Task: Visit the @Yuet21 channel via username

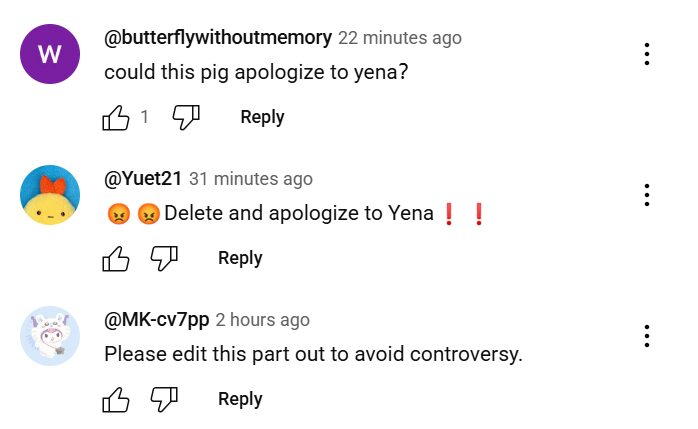Action: (142, 179)
